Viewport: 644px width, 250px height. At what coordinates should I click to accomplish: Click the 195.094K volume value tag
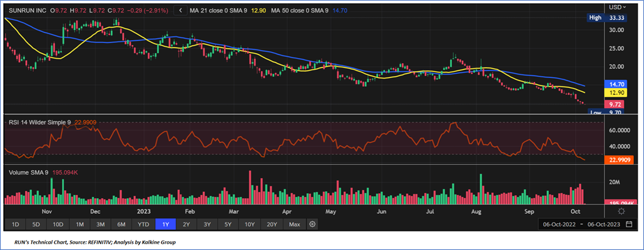620,203
